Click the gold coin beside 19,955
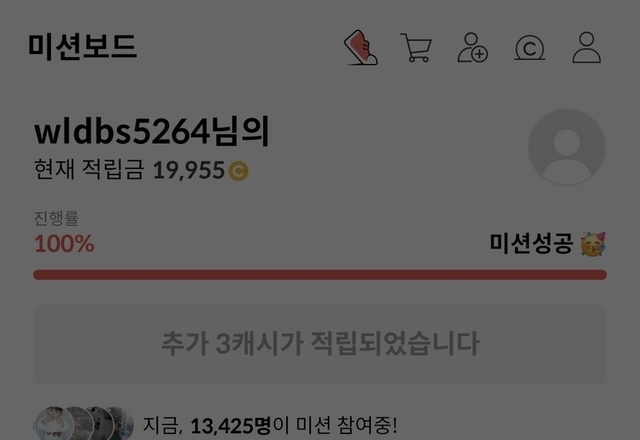This screenshot has width=640, height=440. click(238, 171)
